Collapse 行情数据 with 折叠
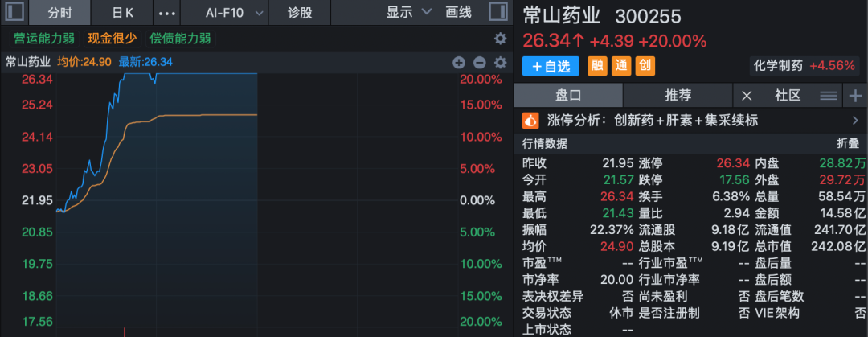The image size is (868, 337). [848, 144]
